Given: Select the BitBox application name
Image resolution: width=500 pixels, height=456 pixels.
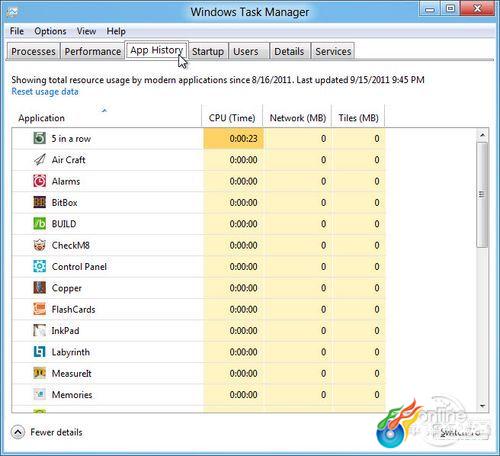Looking at the screenshot, I should click(x=65, y=203).
